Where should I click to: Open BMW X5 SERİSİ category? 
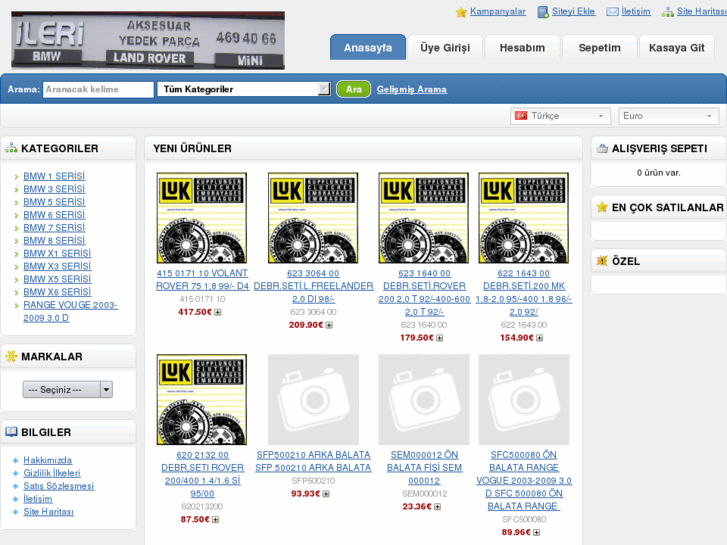coord(57,279)
